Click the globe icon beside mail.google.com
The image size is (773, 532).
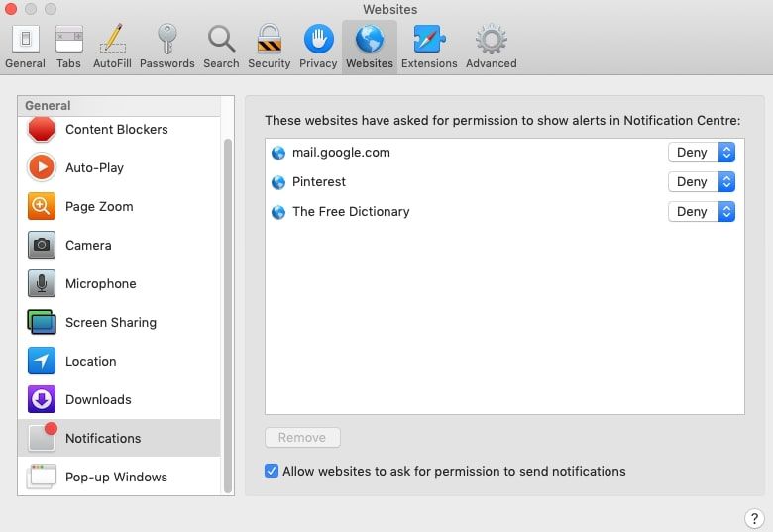(x=278, y=153)
